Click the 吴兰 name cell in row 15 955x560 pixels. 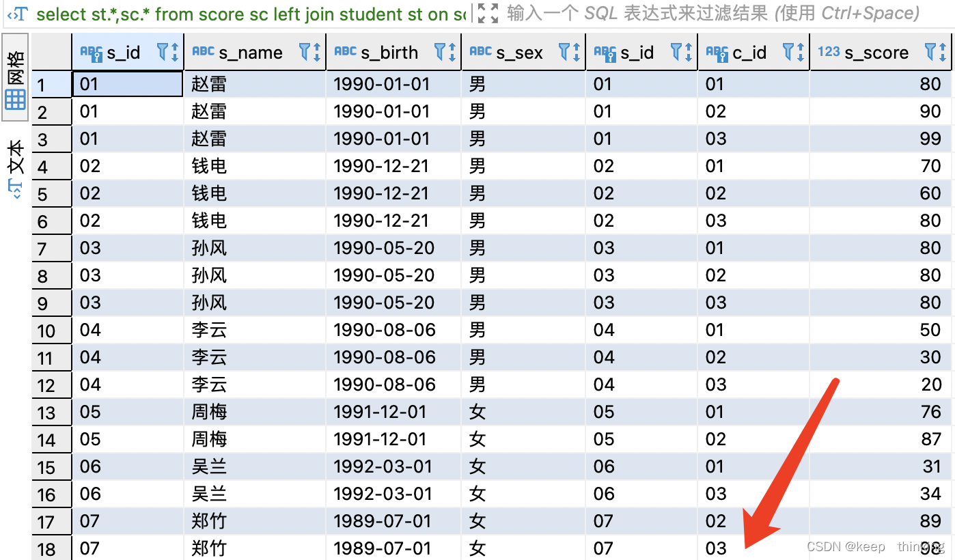pyautogui.click(x=255, y=466)
